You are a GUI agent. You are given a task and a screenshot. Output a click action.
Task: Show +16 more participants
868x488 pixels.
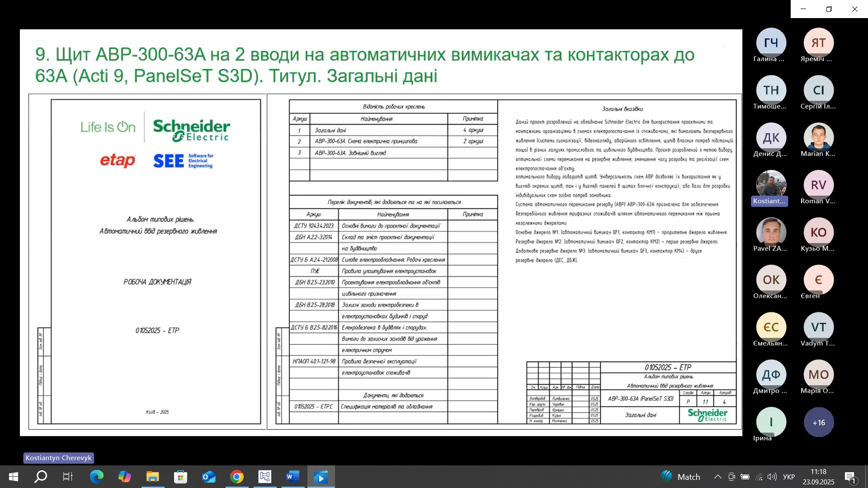(x=818, y=422)
